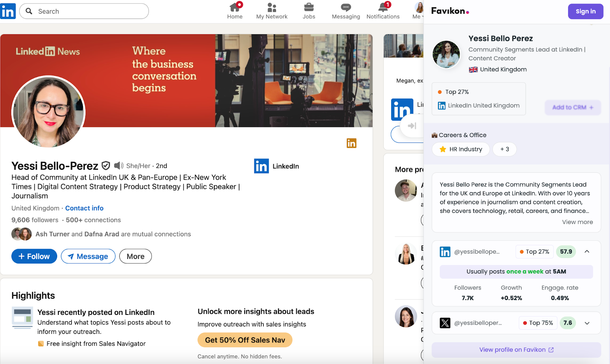Viewport: 610px width, 364px height.
Task: Click Get 50% Off Sales Nav
Action: tap(245, 340)
